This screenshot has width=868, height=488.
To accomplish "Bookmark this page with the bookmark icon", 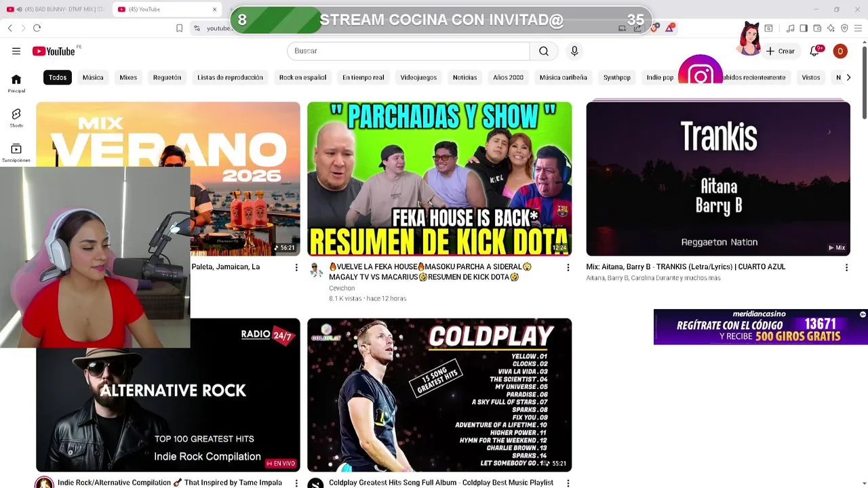I will click(179, 28).
